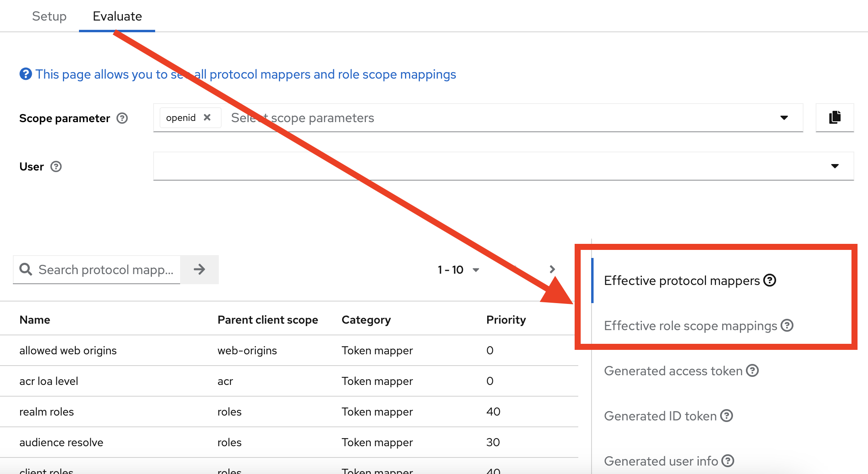The height and width of the screenshot is (474, 868).
Task: Open the User selection dropdown
Action: 835,166
